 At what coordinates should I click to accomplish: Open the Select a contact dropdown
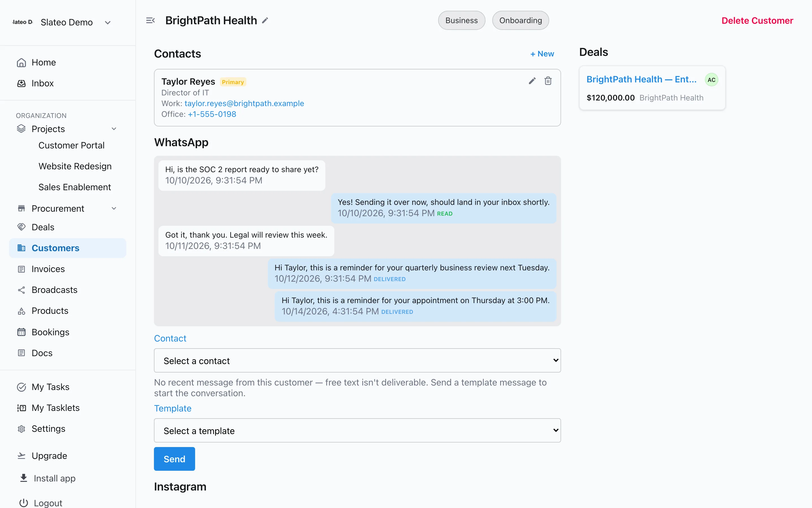point(357,360)
